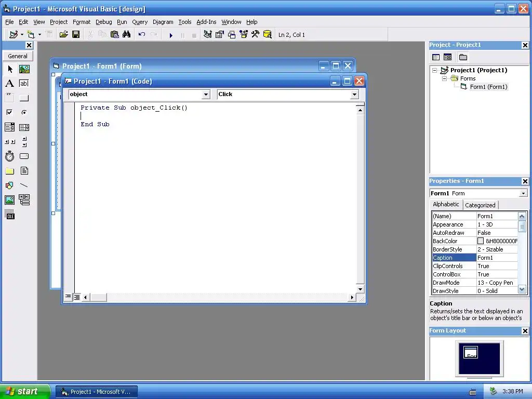532x399 pixels.
Task: Open Form Layout Window from toolbar
Action: coord(231,35)
